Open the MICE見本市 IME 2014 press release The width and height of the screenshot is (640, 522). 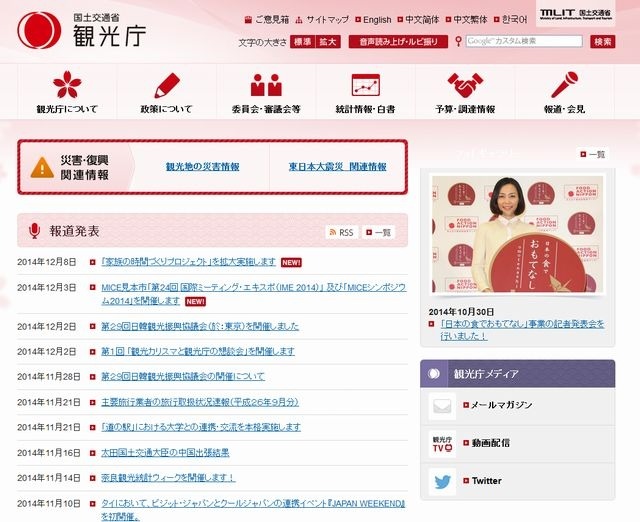pos(254,294)
